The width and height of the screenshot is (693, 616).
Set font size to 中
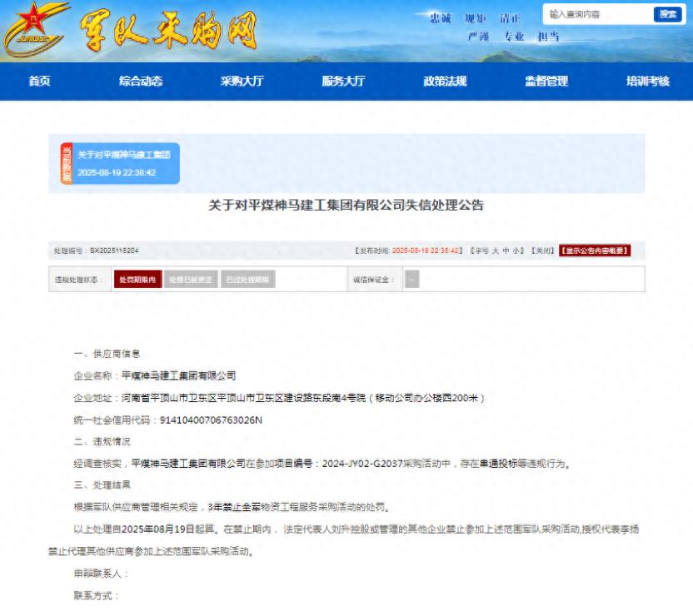(x=506, y=251)
